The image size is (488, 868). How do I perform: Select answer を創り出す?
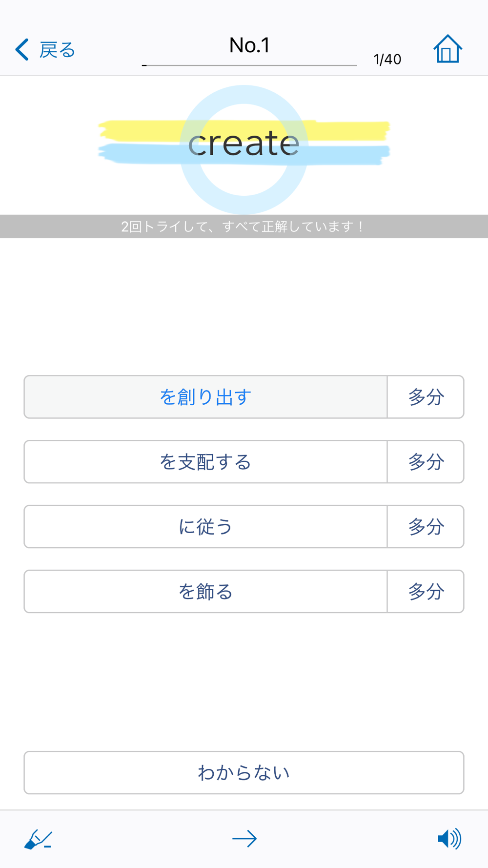[205, 397]
